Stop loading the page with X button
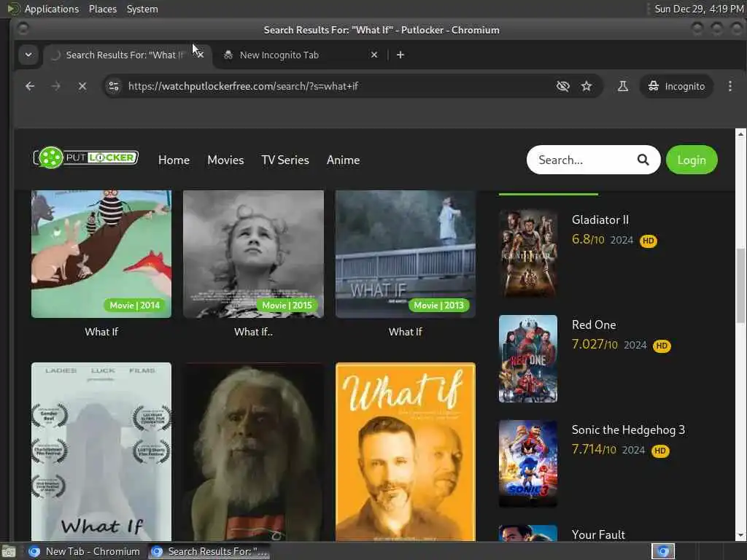The height and width of the screenshot is (560, 747). [82, 86]
